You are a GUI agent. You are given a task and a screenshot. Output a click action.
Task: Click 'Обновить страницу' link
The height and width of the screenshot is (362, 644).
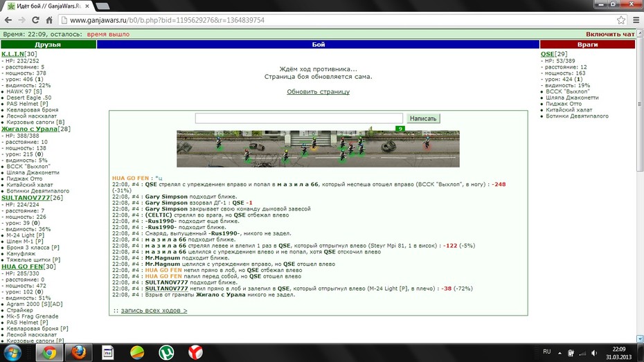(x=319, y=91)
